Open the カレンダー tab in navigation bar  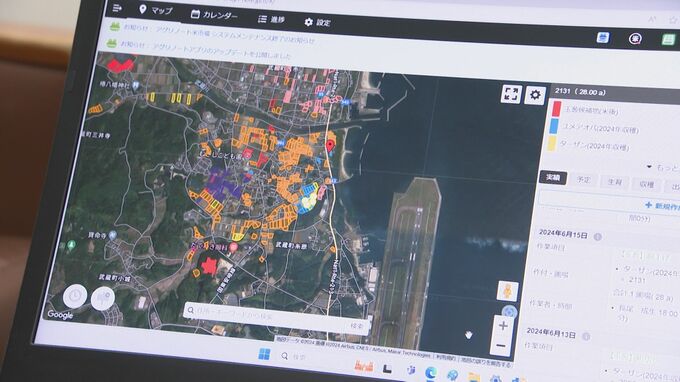pos(215,15)
